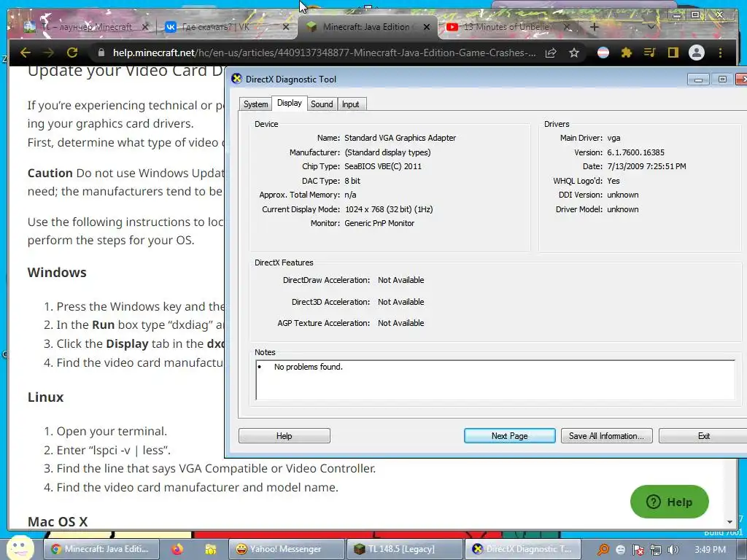
Task: Expand the tab search chevron
Action: point(651,27)
